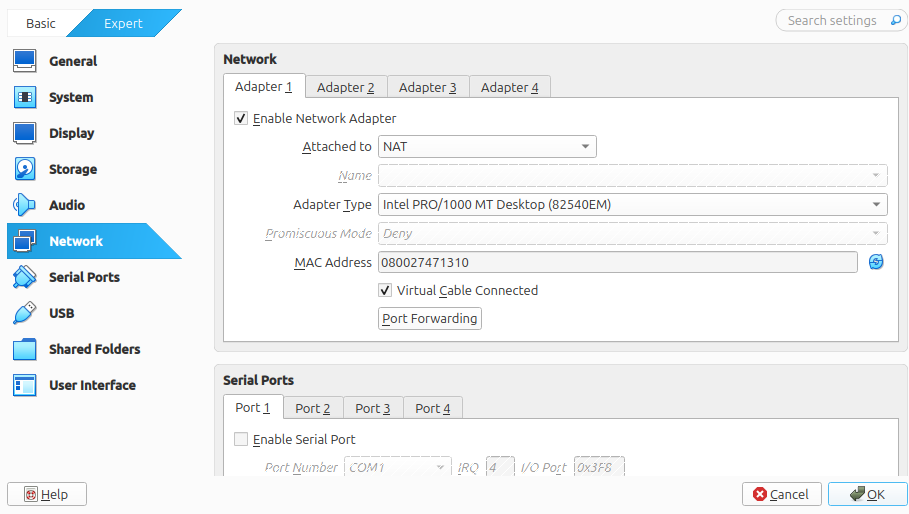Toggle Enable Network Adapter checkbox

tap(241, 118)
